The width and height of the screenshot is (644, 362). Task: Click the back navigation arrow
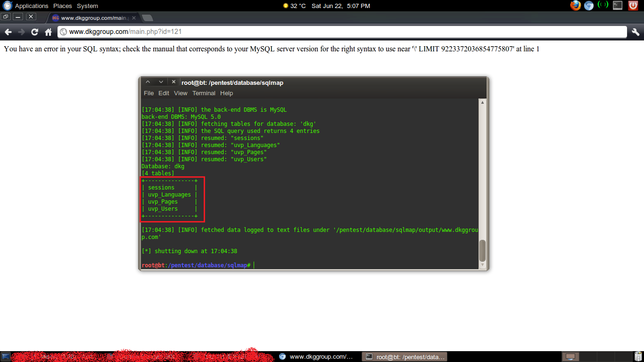8,32
